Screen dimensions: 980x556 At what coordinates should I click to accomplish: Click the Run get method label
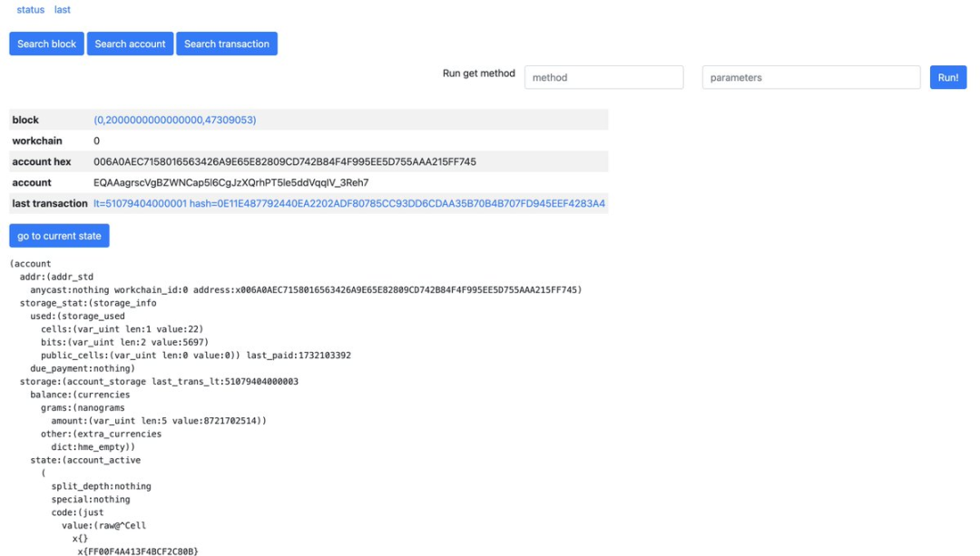[x=478, y=73]
